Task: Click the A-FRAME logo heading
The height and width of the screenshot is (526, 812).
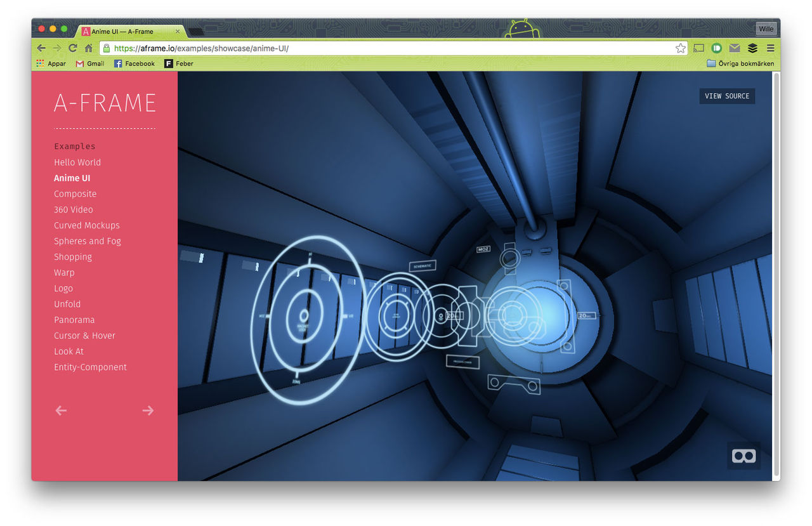Action: click(x=105, y=103)
